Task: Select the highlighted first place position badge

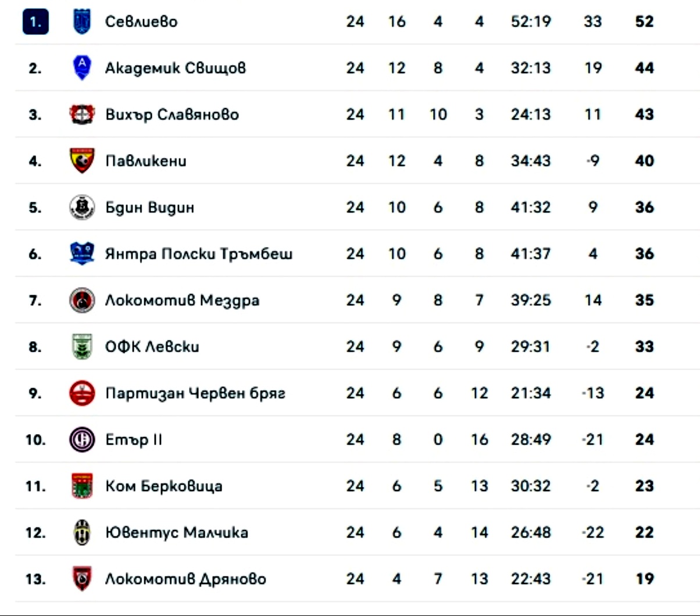Action: tap(35, 22)
